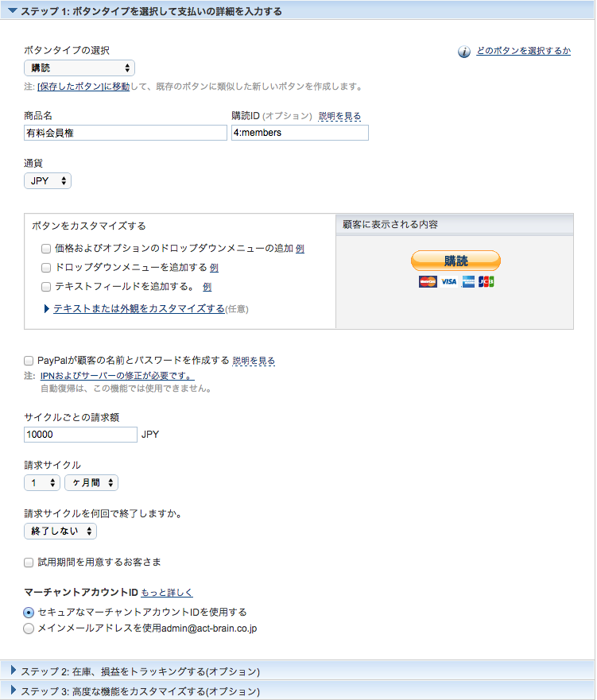Screen dimensions: 597x700
Task: Click the VISA icon under the 購読 button
Action: click(448, 281)
